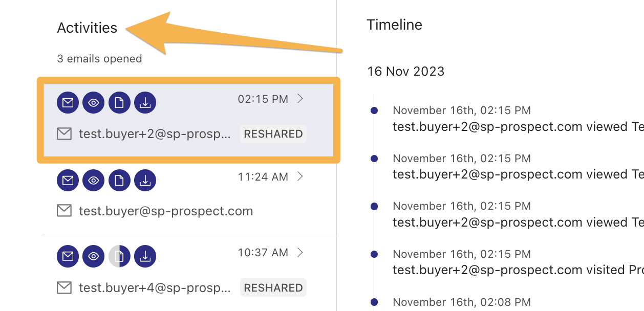
Task: Click the half-filled document icon at 10:37 AM
Action: (x=119, y=256)
